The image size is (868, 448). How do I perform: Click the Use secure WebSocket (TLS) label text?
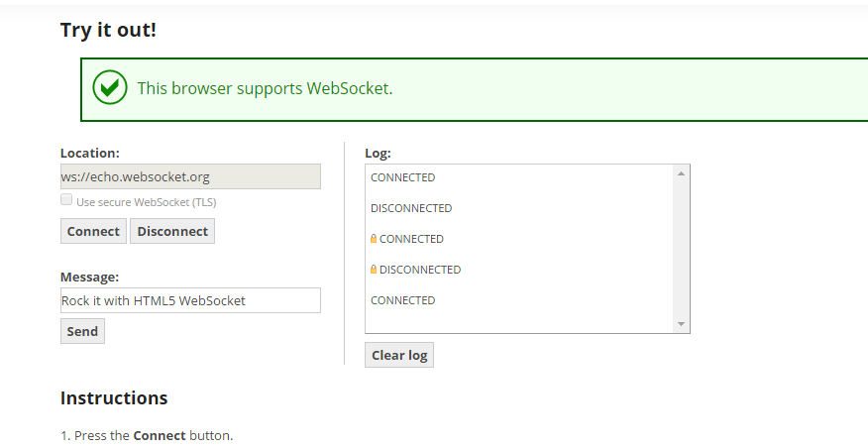click(x=146, y=202)
